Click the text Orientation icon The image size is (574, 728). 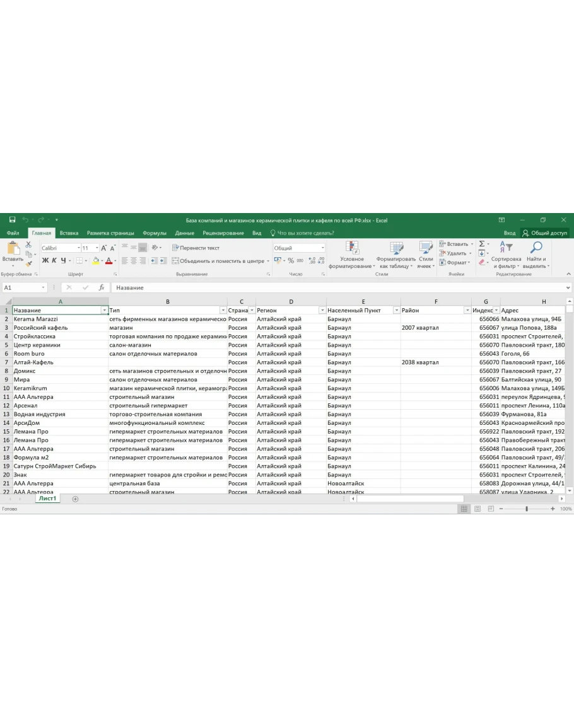tap(155, 248)
